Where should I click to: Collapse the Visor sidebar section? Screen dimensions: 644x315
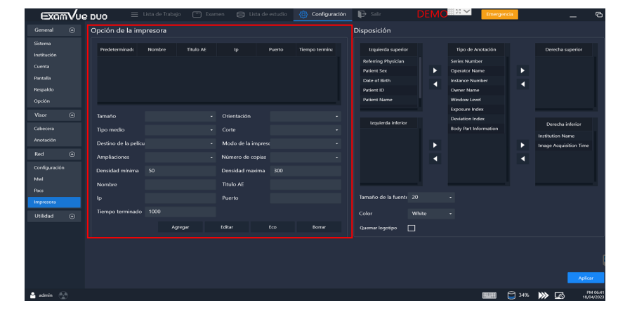click(x=72, y=115)
